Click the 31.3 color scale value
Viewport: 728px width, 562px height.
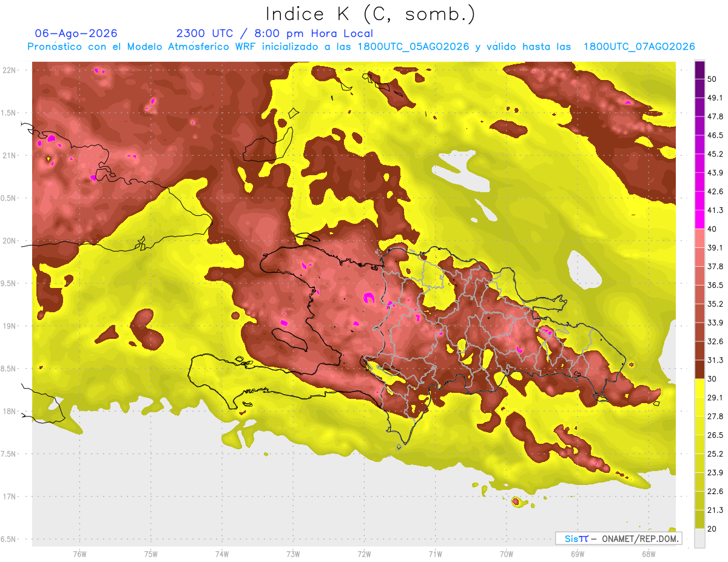coord(715,360)
